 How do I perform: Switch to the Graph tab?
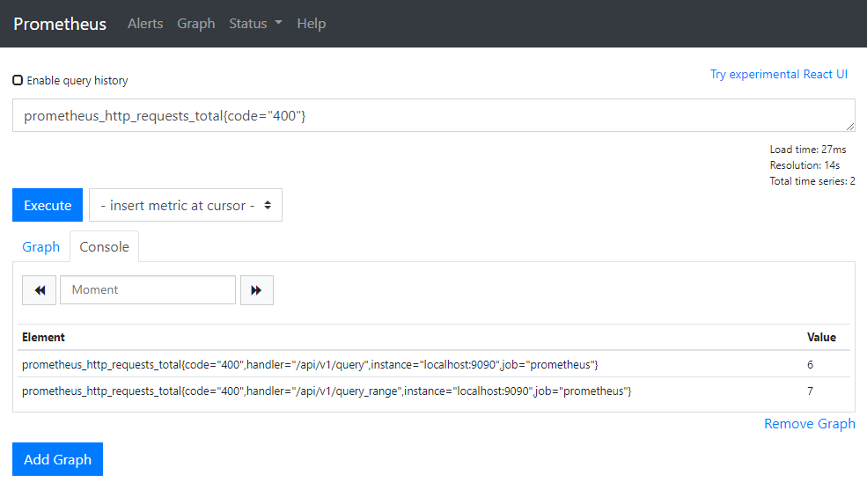coord(40,247)
